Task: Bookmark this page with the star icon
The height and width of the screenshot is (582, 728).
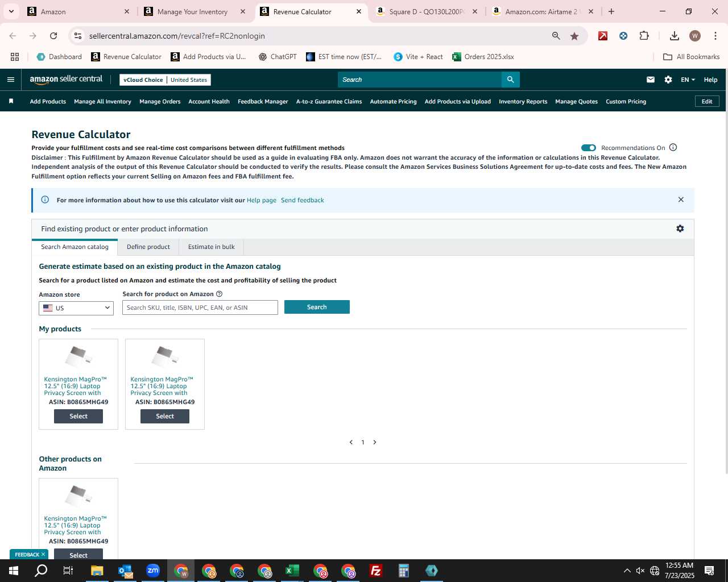Action: click(574, 36)
